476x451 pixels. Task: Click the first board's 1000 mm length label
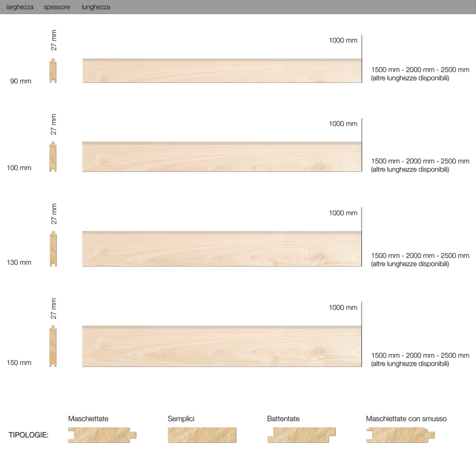[x=343, y=40]
